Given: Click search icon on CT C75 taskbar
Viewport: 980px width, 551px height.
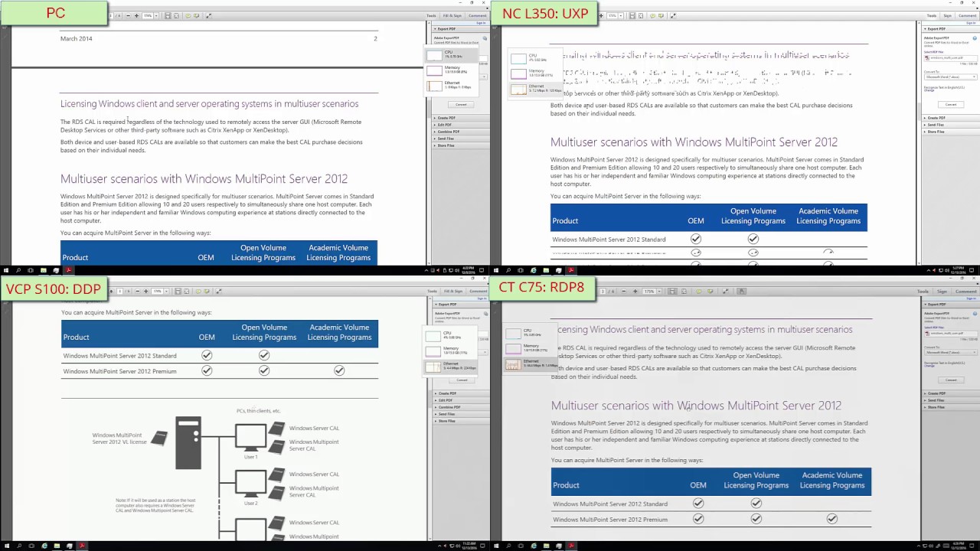Looking at the screenshot, I should tap(508, 546).
